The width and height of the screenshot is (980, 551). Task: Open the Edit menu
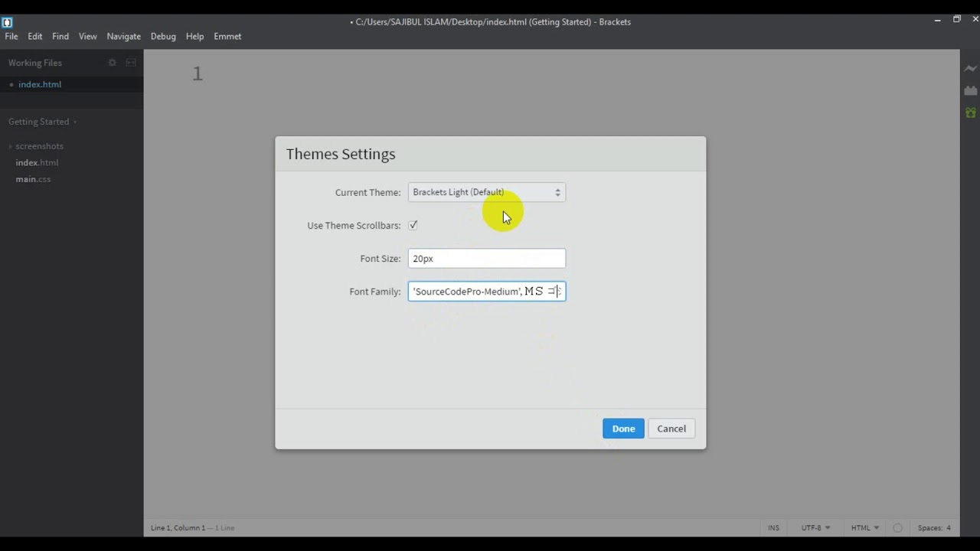tap(35, 36)
